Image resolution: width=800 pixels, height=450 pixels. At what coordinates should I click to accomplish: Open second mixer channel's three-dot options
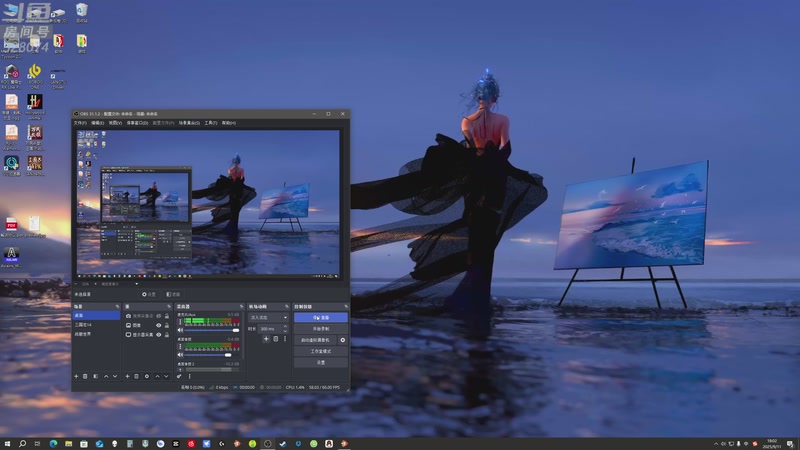coord(180,346)
